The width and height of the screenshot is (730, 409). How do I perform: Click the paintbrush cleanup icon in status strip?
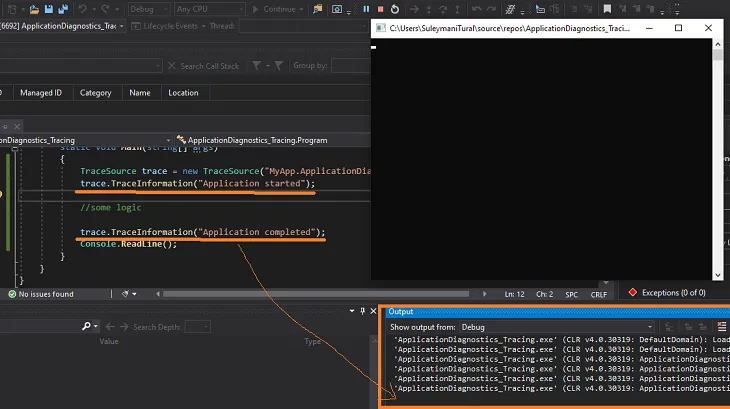pyautogui.click(x=125, y=294)
